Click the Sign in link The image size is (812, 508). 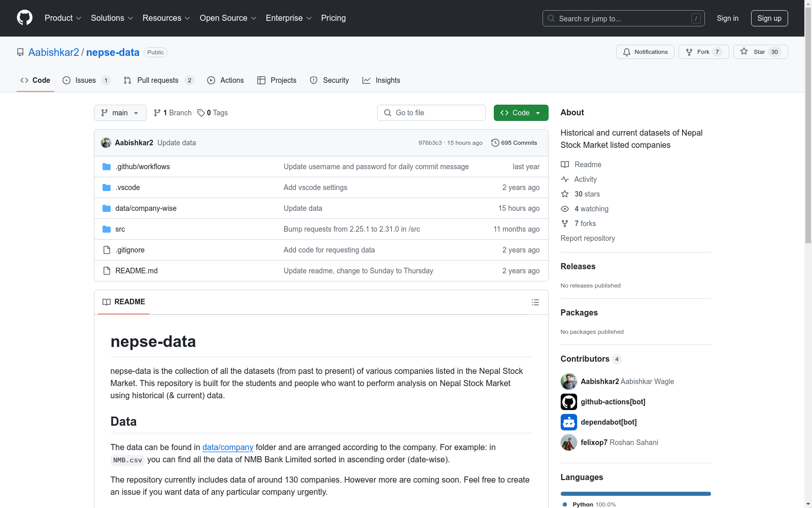point(728,18)
